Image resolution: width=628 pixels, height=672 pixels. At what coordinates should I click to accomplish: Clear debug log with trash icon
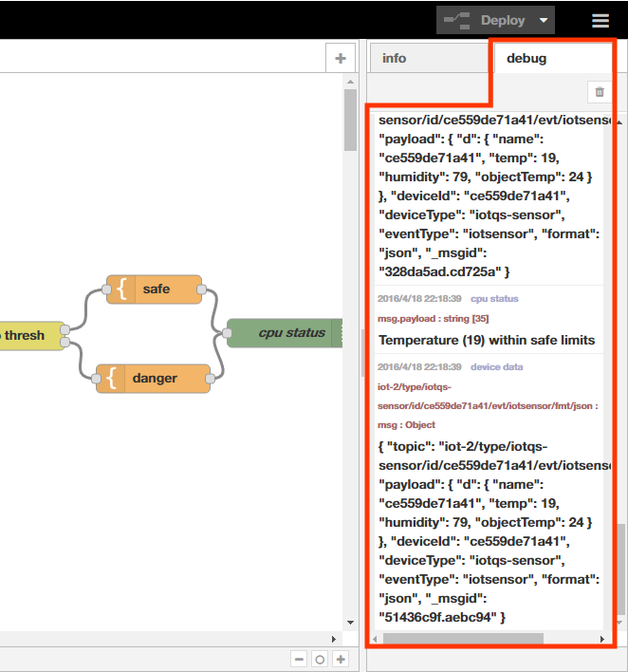600,92
